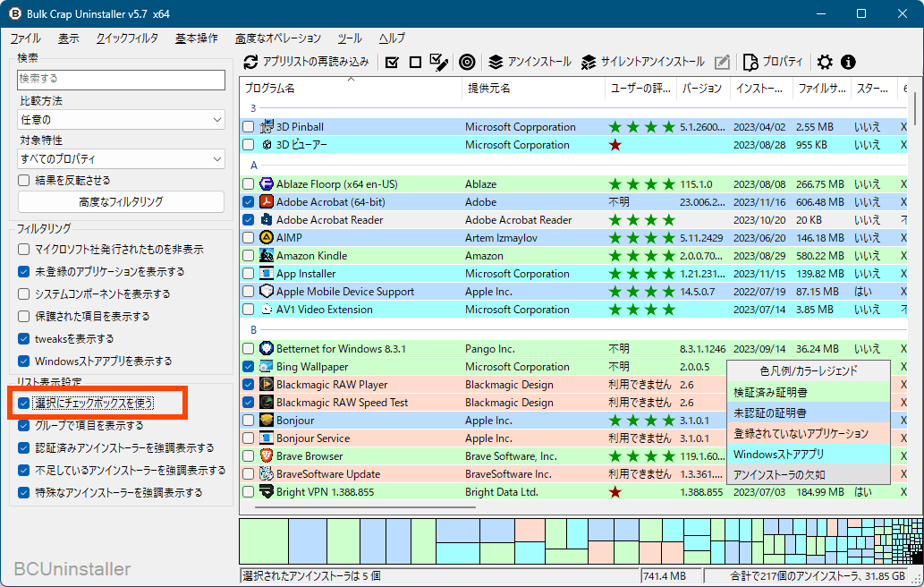Click the Bing Wallpaper app icon
This screenshot has width=924, height=587.
point(267,366)
